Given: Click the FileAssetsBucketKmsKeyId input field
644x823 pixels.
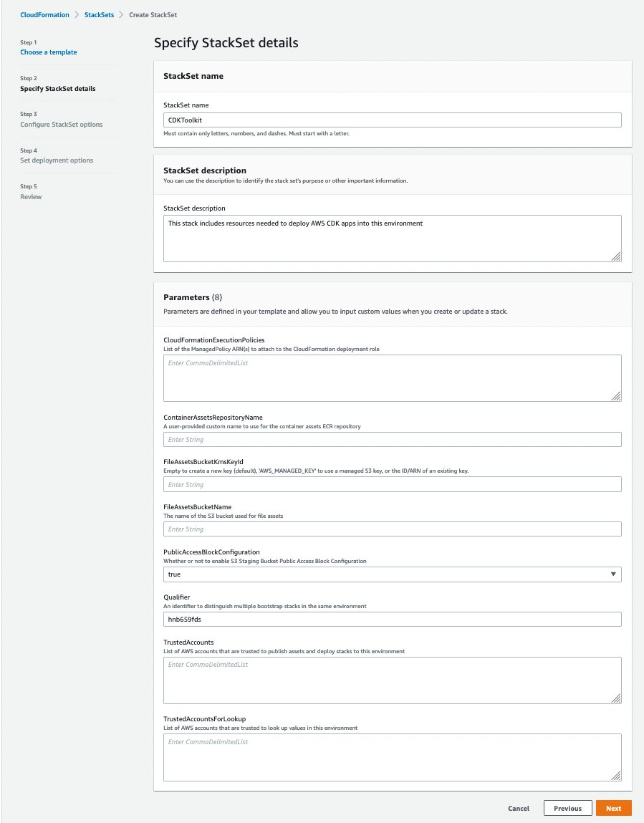Looking at the screenshot, I should 392,484.
